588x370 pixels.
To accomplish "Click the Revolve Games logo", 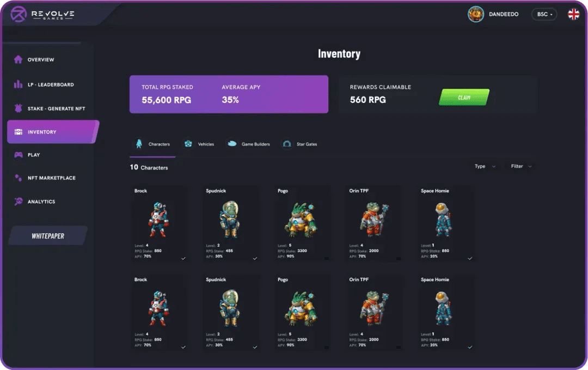I will click(x=42, y=14).
